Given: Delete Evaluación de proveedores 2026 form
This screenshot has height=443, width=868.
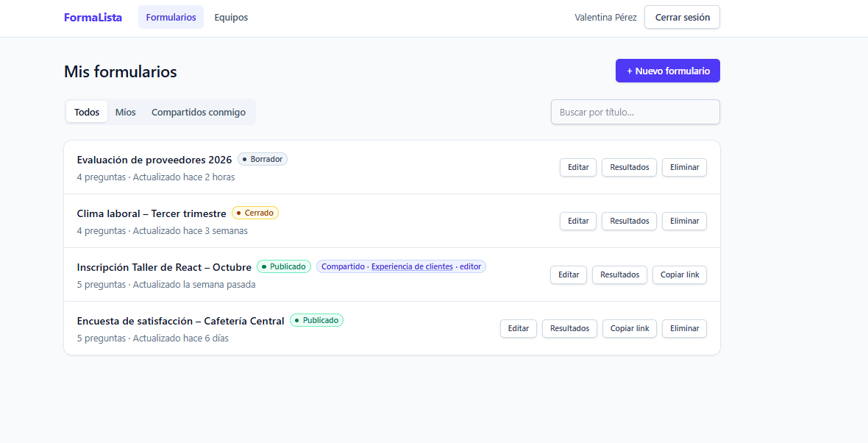Looking at the screenshot, I should tap(684, 167).
